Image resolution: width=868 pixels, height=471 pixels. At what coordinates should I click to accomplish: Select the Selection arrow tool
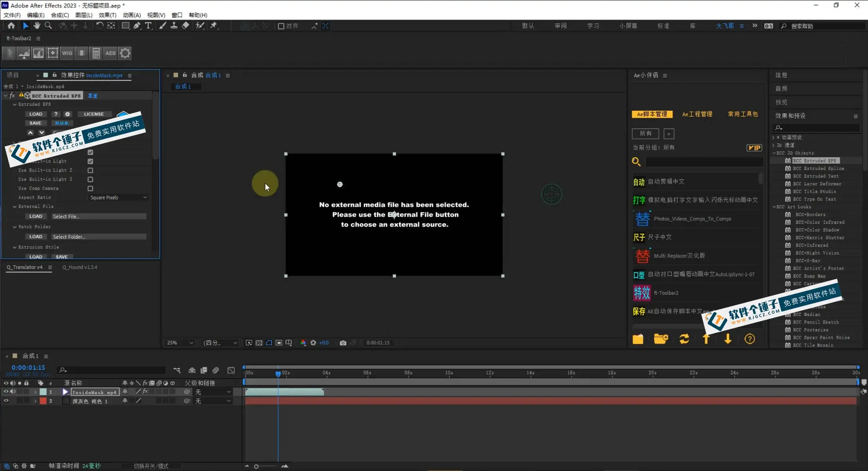point(26,26)
